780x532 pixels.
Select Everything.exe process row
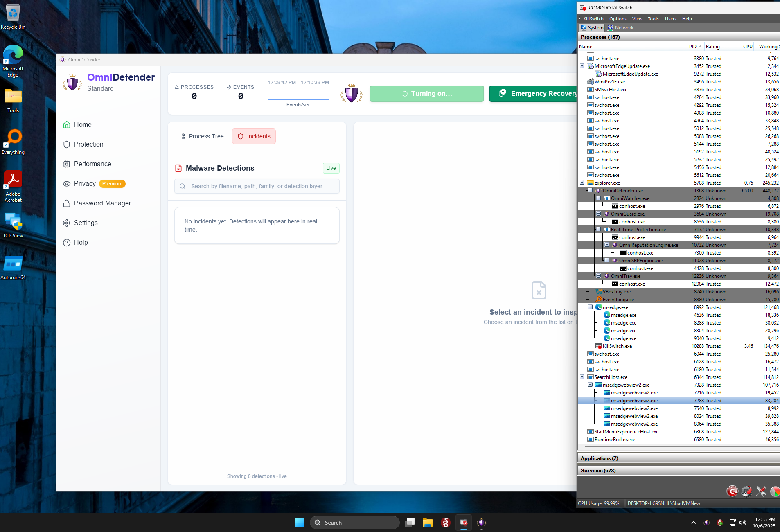tap(679, 300)
